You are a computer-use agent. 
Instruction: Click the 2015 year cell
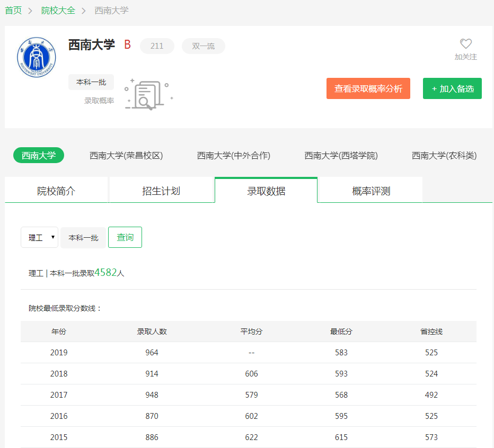59,437
